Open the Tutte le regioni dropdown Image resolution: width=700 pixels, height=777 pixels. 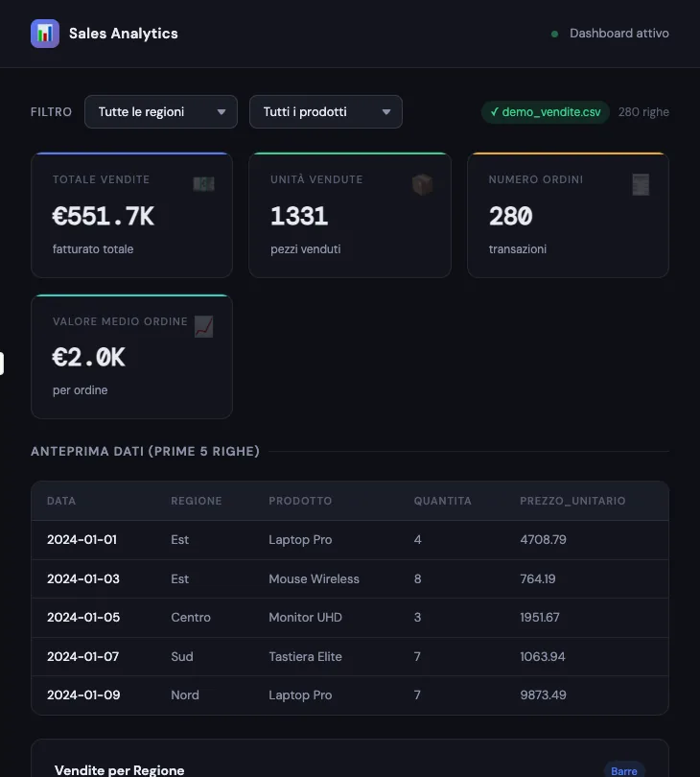click(161, 112)
